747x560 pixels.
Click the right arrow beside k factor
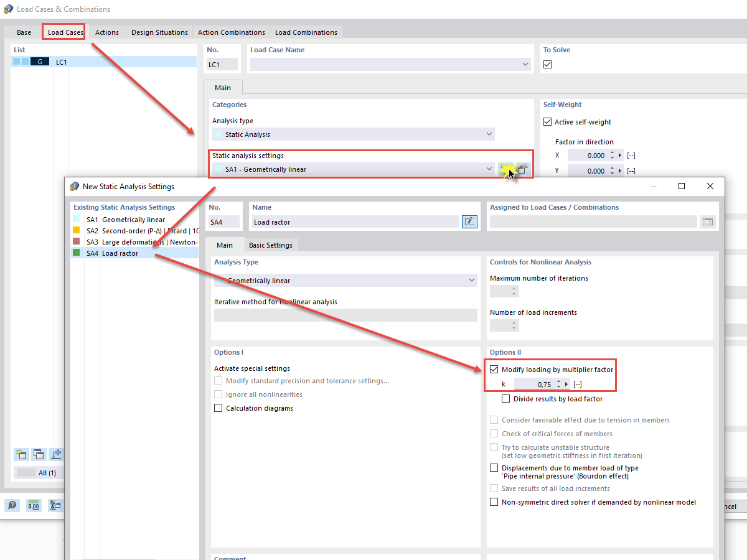(566, 385)
